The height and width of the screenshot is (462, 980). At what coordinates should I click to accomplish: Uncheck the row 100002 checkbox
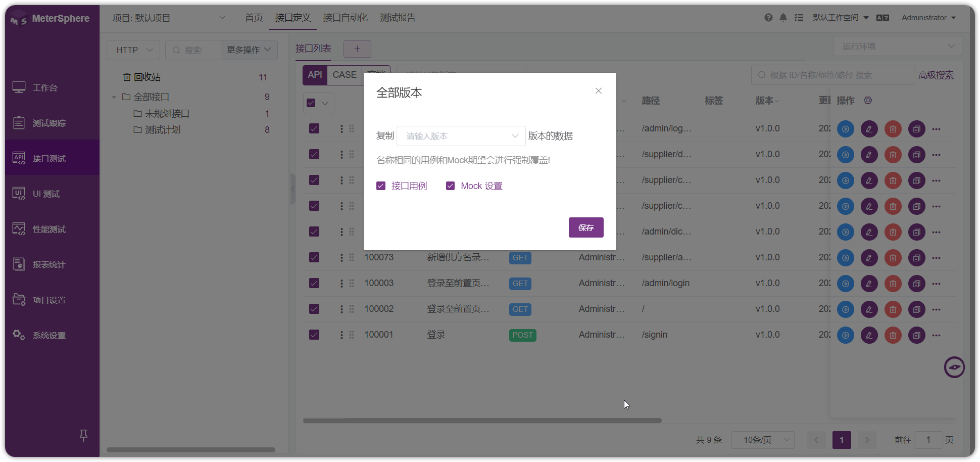tap(314, 309)
